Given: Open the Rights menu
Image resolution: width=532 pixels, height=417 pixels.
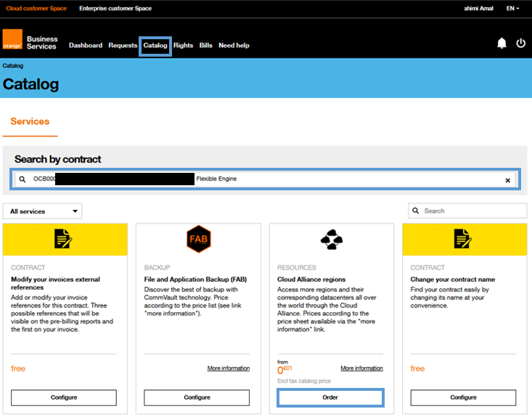Looking at the screenshot, I should (183, 46).
